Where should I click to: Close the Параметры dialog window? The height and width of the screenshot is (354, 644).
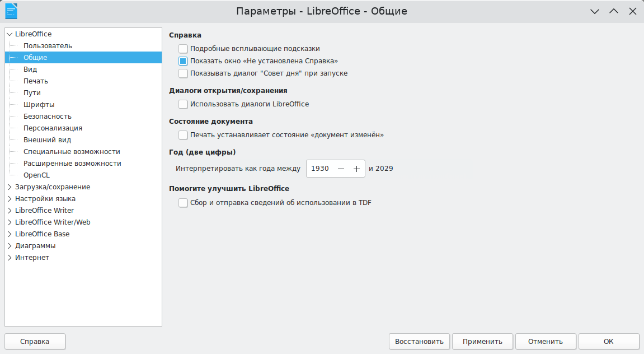click(x=633, y=12)
